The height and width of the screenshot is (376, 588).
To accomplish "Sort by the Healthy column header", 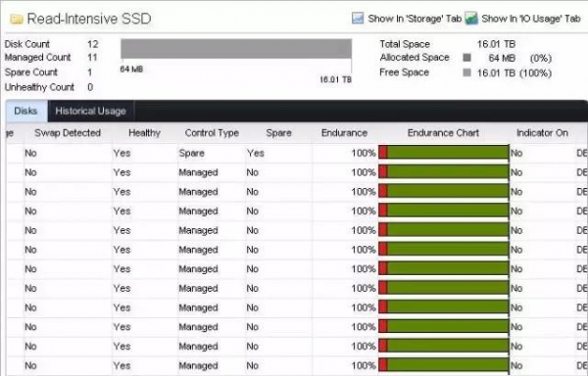I will (144, 133).
